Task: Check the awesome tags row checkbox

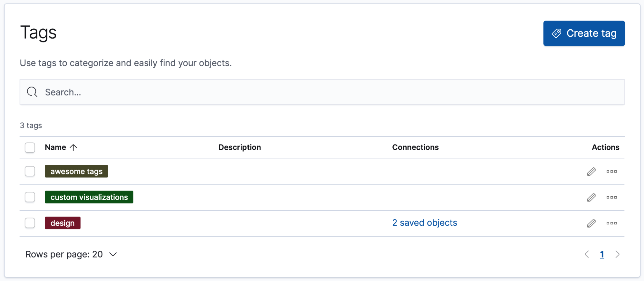Action: click(x=30, y=171)
